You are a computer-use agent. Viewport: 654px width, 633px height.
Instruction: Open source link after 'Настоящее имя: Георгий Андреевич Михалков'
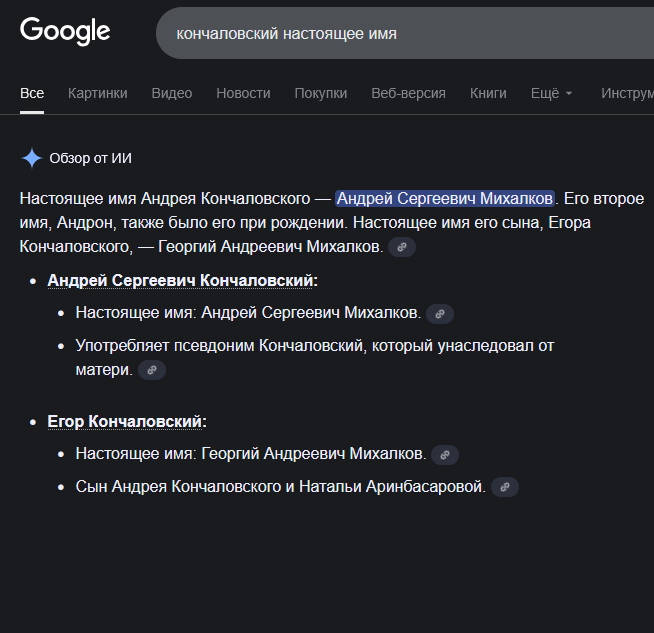point(445,455)
